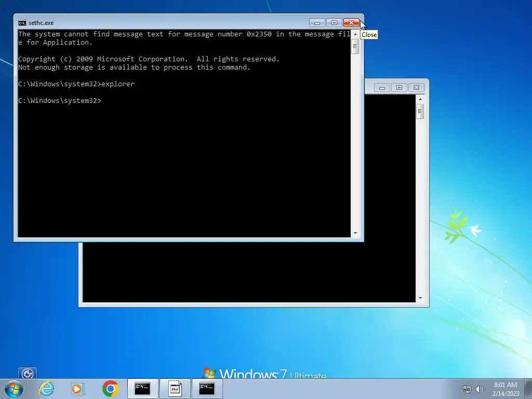Minimize the background console window
This screenshot has width=532, height=399.
pyautogui.click(x=382, y=87)
